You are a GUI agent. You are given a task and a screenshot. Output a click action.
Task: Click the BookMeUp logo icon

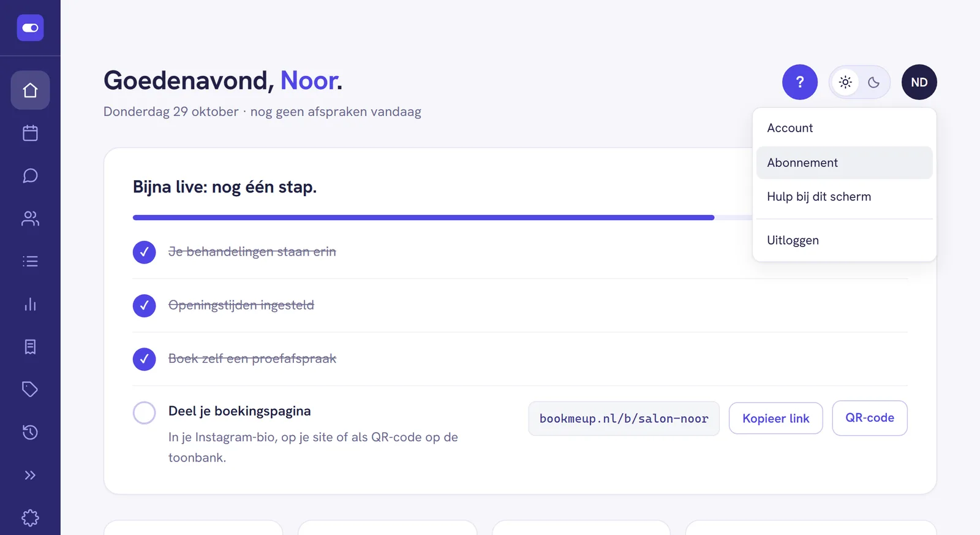point(30,28)
